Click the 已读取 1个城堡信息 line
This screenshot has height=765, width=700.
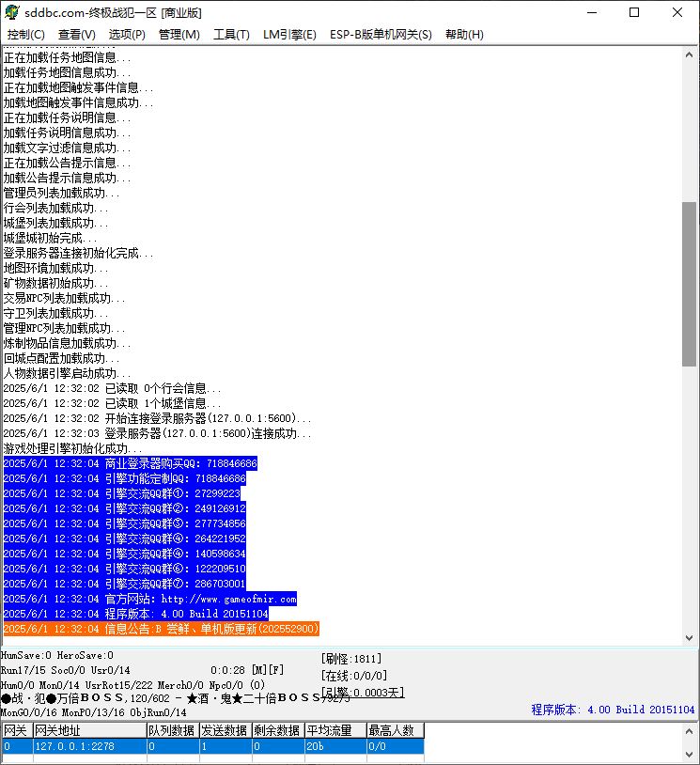[x=112, y=403]
